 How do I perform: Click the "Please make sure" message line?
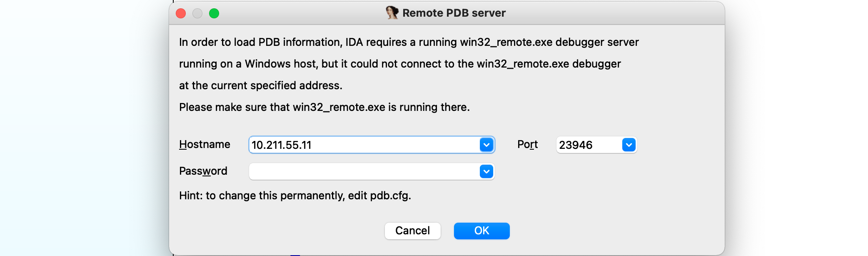324,107
